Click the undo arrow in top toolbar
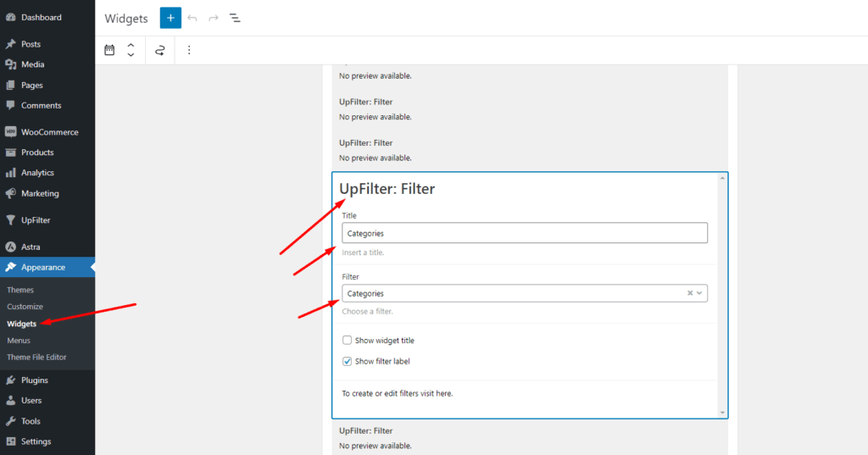 click(x=192, y=18)
